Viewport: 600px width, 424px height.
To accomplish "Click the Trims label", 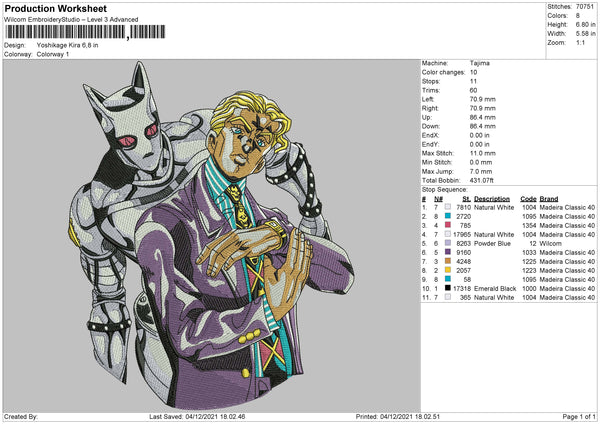I will click(431, 90).
